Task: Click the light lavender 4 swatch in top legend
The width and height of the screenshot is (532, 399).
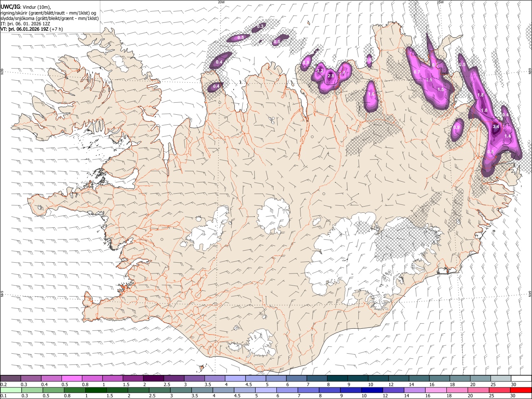Action: coord(235,378)
